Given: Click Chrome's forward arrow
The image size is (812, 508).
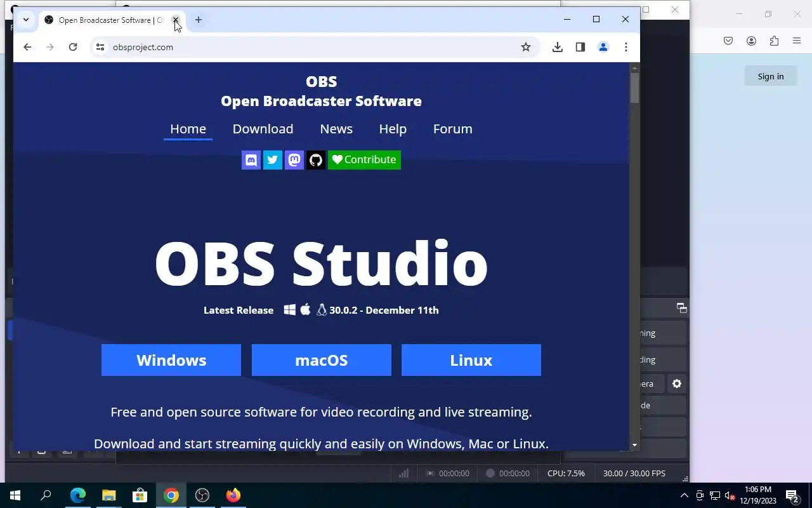Looking at the screenshot, I should point(50,47).
